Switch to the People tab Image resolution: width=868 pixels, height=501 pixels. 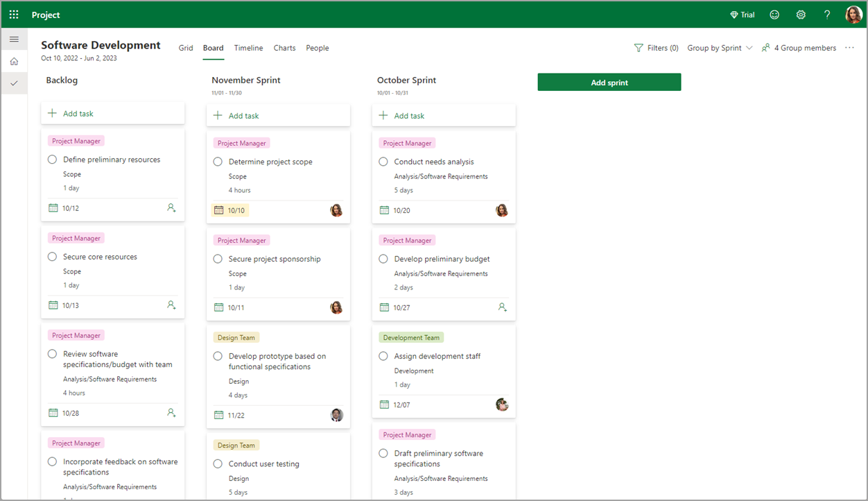pyautogui.click(x=318, y=48)
